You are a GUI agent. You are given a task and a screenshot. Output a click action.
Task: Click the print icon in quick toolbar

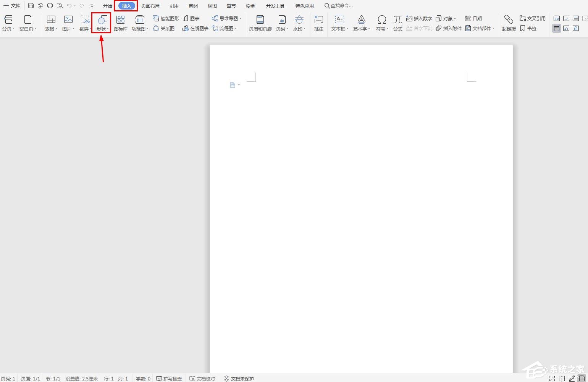[x=50, y=6]
